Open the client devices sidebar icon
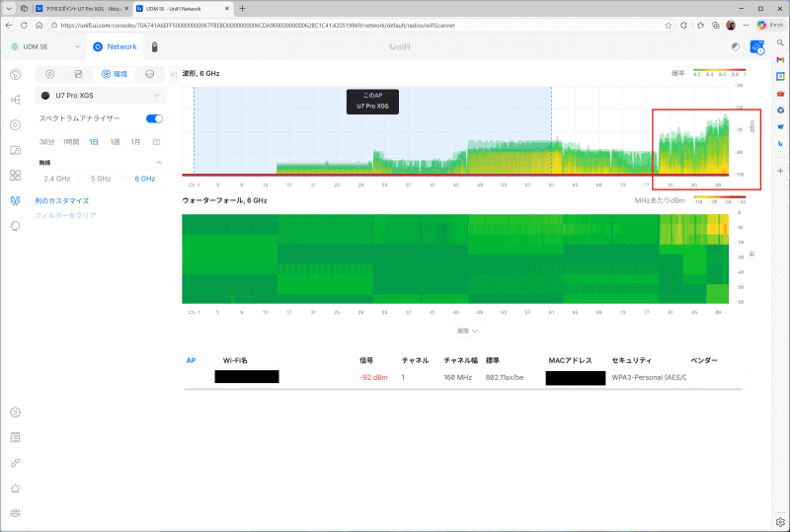790x532 pixels. [x=16, y=150]
